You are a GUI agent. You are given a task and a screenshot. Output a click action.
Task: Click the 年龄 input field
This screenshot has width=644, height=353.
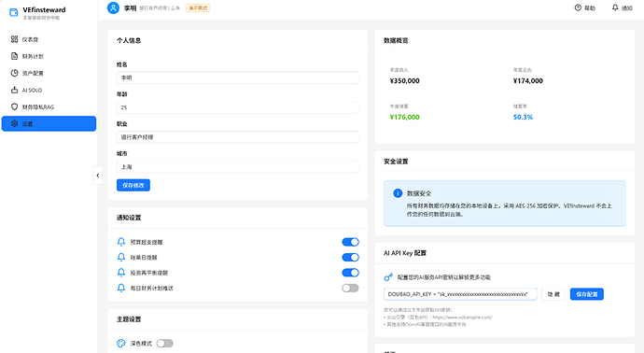click(238, 107)
